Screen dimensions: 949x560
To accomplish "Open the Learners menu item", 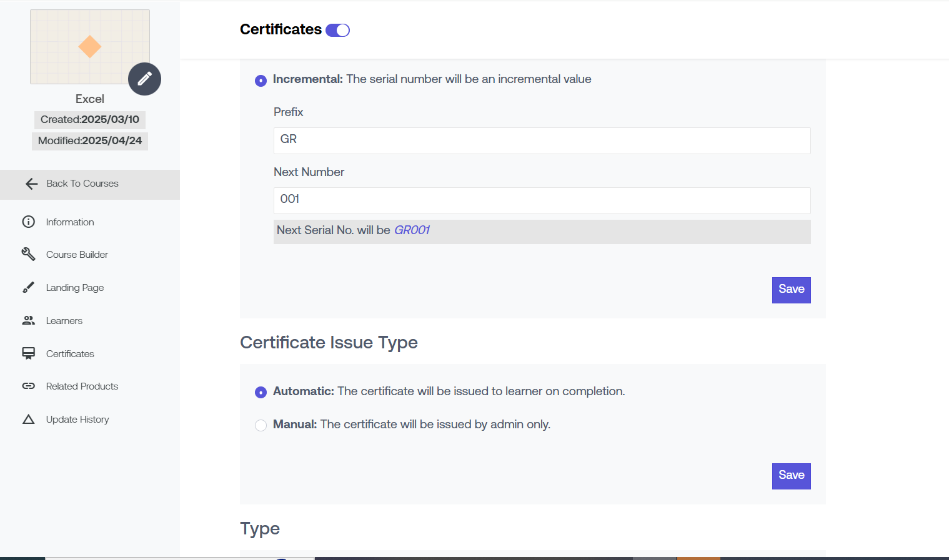I will (x=64, y=321).
